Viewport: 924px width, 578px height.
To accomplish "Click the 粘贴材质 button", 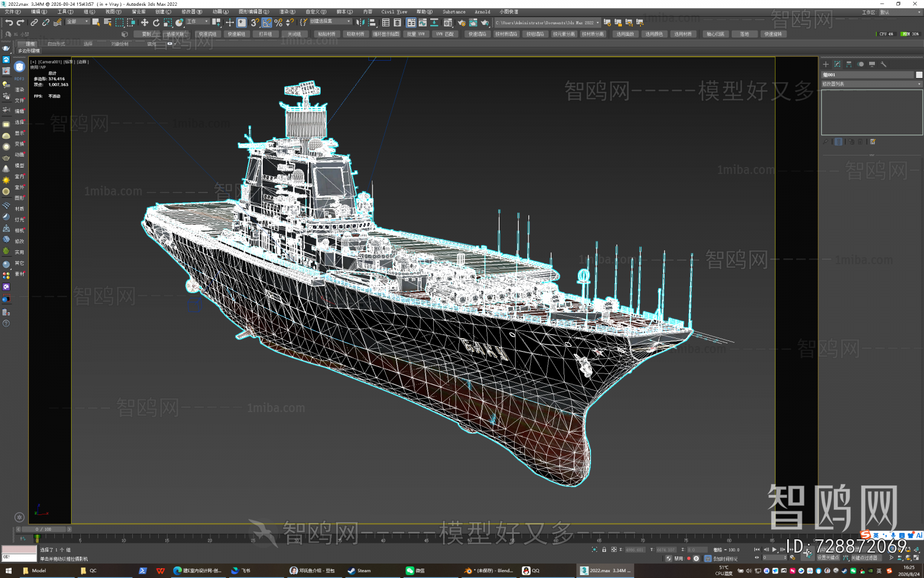I will [326, 34].
